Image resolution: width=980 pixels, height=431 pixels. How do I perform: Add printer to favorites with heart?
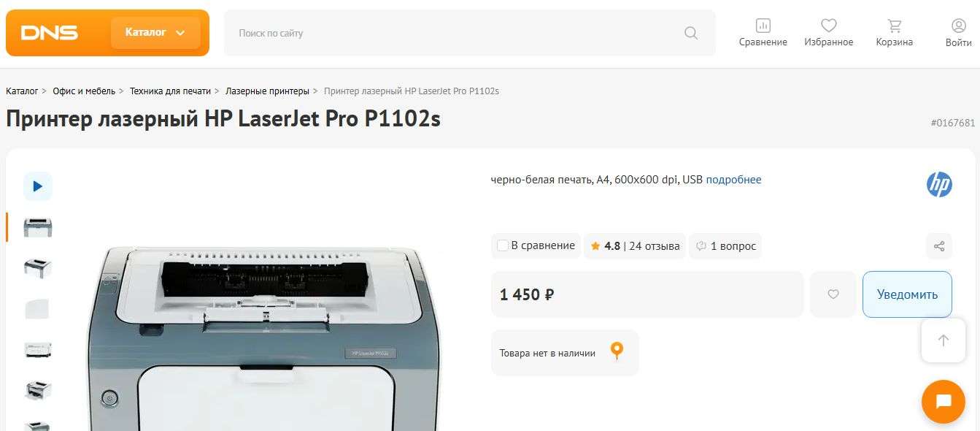[x=833, y=294]
